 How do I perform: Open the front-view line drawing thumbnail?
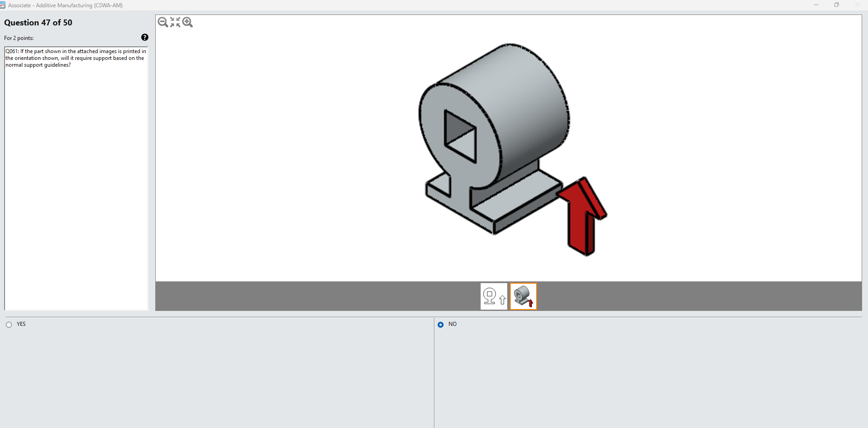(x=493, y=296)
